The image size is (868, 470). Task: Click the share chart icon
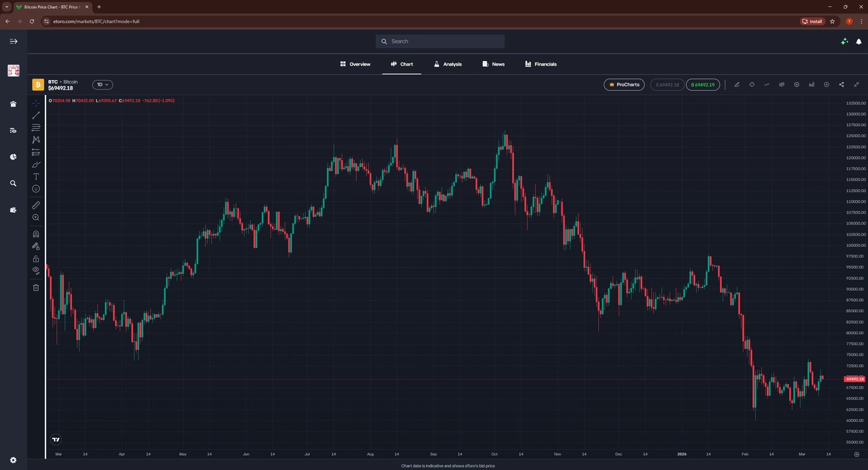click(x=842, y=85)
